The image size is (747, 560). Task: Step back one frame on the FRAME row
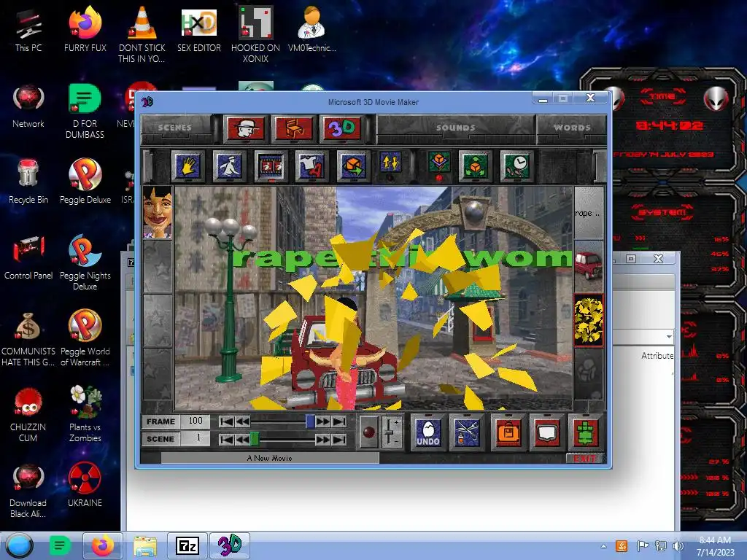242,421
